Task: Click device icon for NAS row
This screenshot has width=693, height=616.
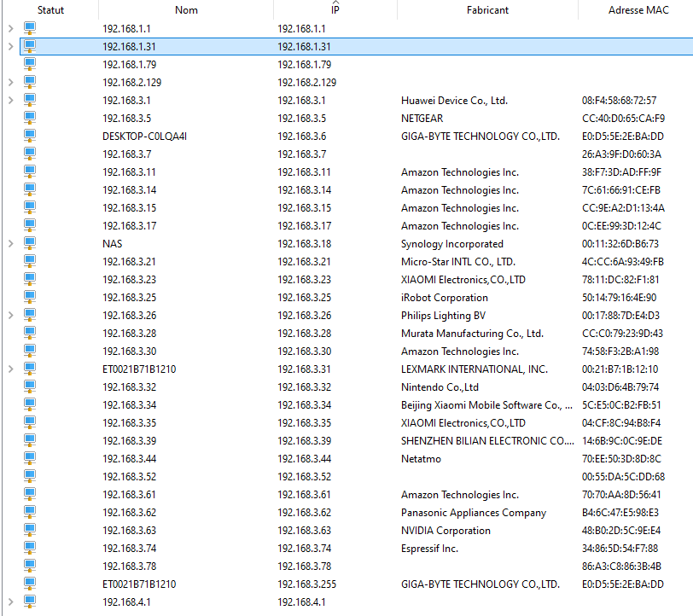Action: click(30, 243)
